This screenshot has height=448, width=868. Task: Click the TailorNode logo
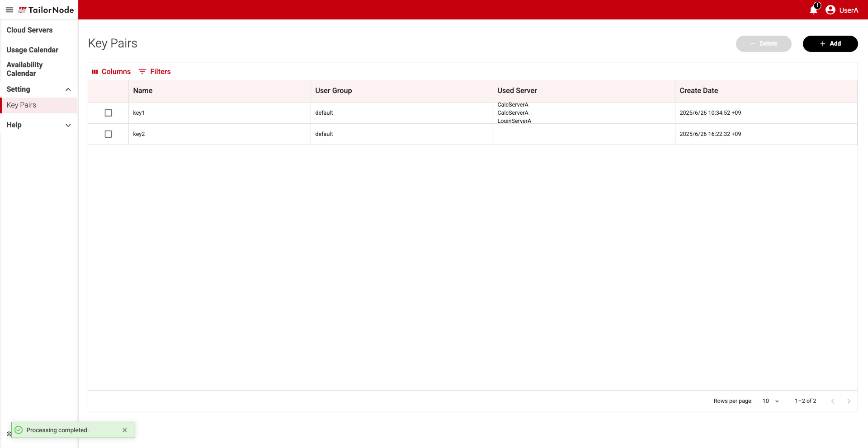tap(46, 10)
